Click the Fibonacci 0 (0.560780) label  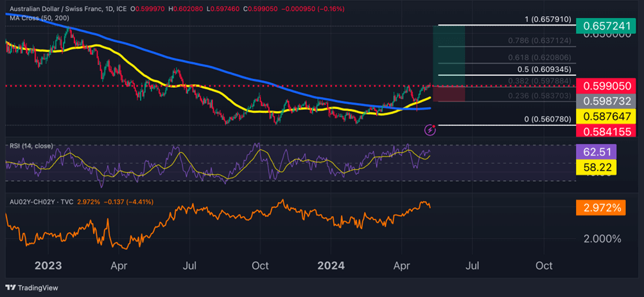click(x=548, y=119)
